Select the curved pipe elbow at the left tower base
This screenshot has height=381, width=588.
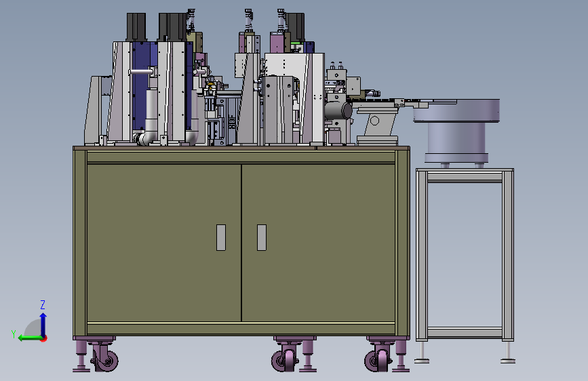(148, 137)
